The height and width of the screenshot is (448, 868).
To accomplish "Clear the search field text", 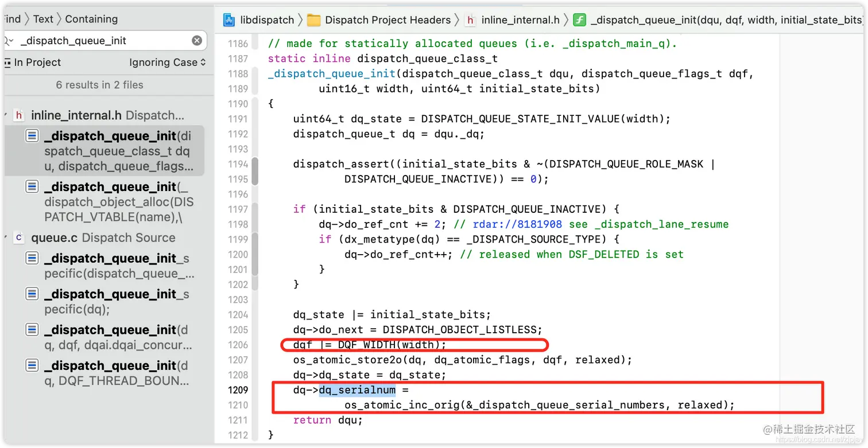I will point(197,41).
